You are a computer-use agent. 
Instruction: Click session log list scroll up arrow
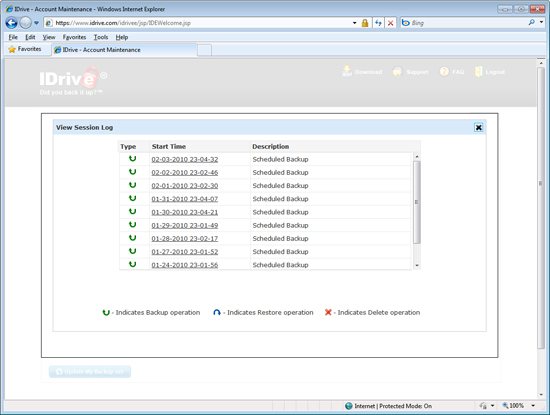417,157
